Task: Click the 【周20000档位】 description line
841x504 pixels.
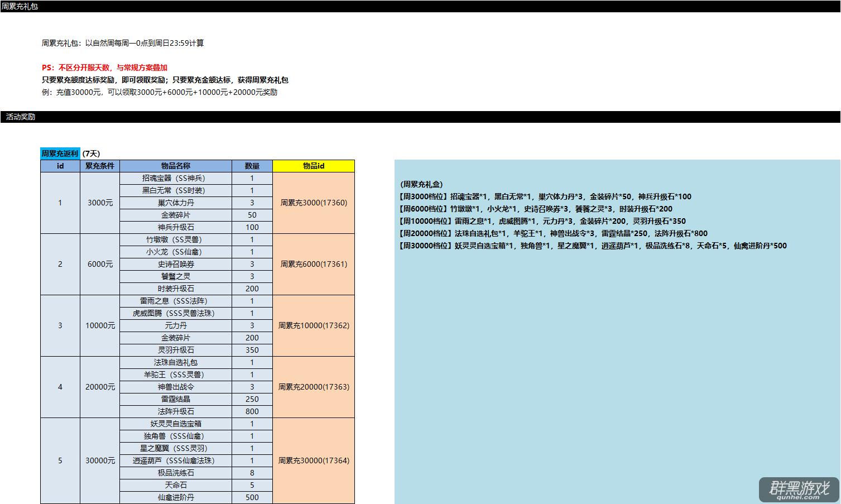Action: tap(554, 233)
